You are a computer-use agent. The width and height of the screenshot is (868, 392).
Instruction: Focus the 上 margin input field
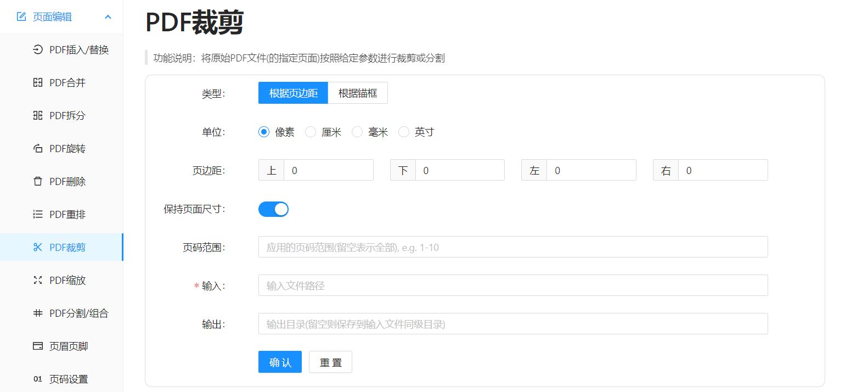coord(328,170)
